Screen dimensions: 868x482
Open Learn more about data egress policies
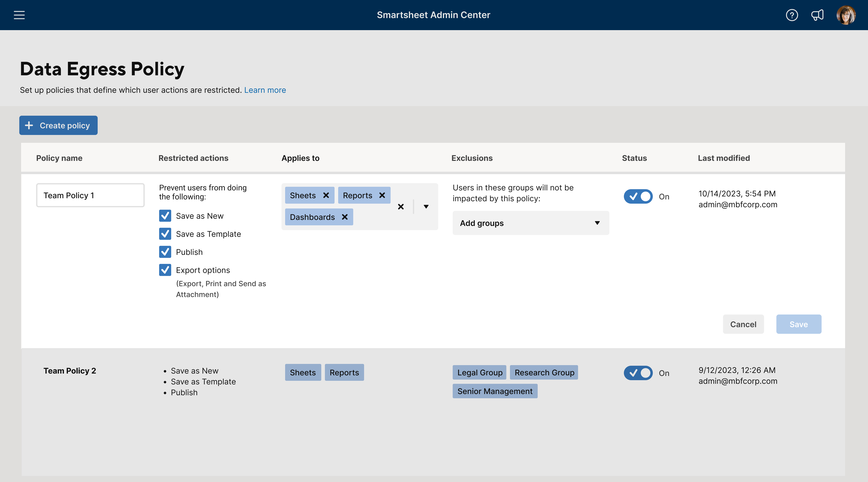[x=265, y=90]
